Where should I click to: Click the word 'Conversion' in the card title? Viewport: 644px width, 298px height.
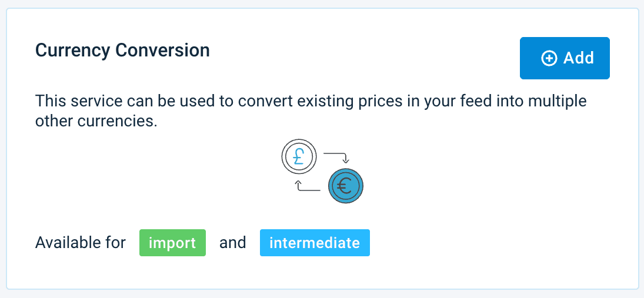[162, 51]
